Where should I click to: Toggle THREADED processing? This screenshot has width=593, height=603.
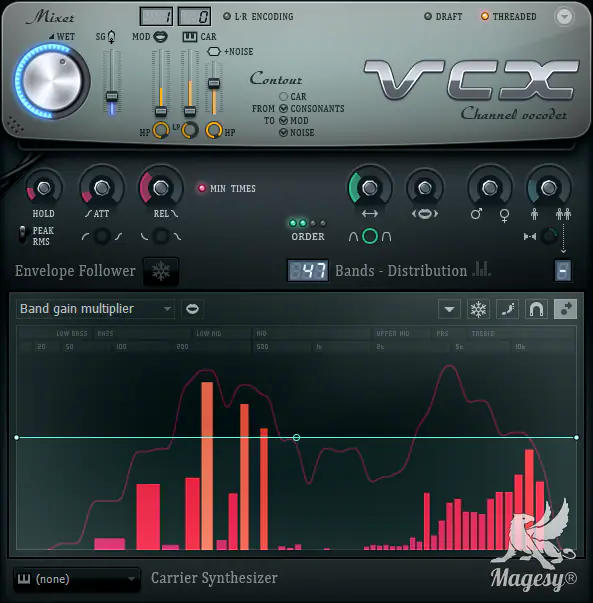click(508, 17)
